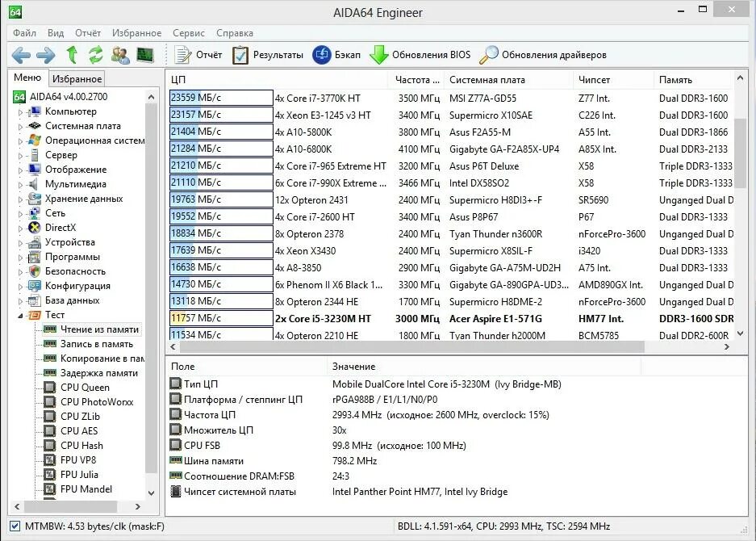
Task: Switch to the Избранное sidebar tab
Action: pyautogui.click(x=77, y=78)
